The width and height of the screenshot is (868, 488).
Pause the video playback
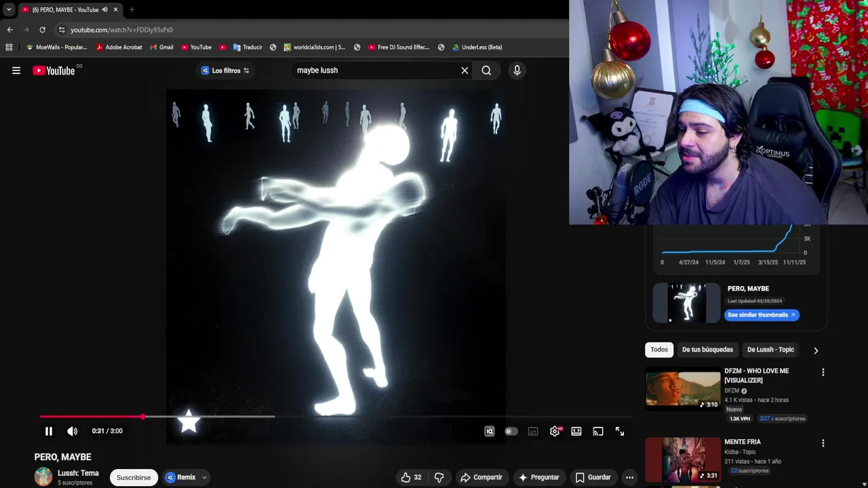pos(49,431)
